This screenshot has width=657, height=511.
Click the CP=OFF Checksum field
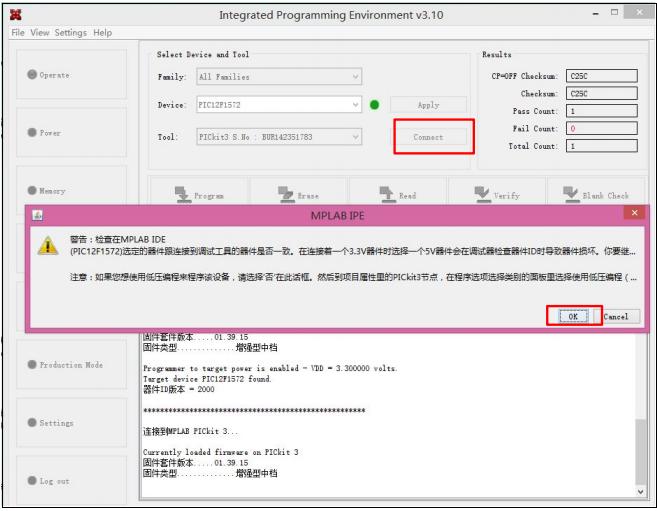[x=602, y=76]
